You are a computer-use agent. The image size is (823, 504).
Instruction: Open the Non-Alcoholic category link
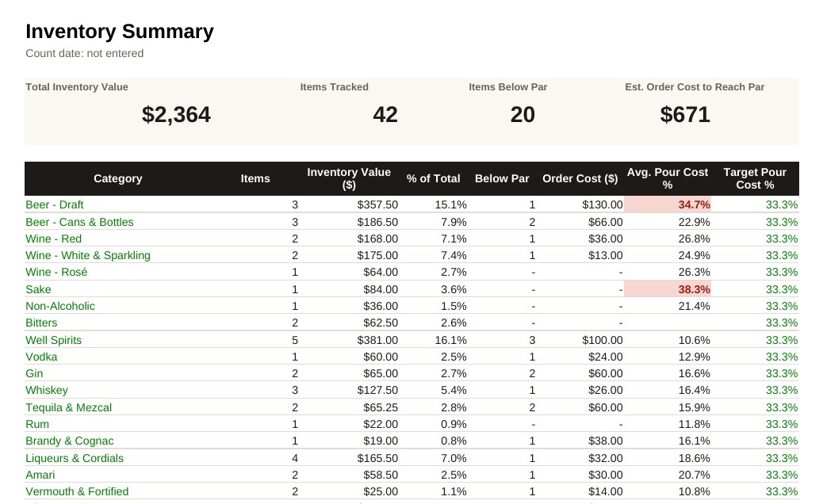tap(60, 306)
